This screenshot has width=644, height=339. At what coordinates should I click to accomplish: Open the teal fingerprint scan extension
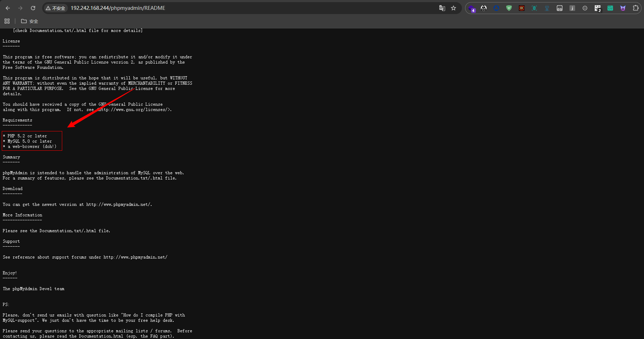point(534,8)
